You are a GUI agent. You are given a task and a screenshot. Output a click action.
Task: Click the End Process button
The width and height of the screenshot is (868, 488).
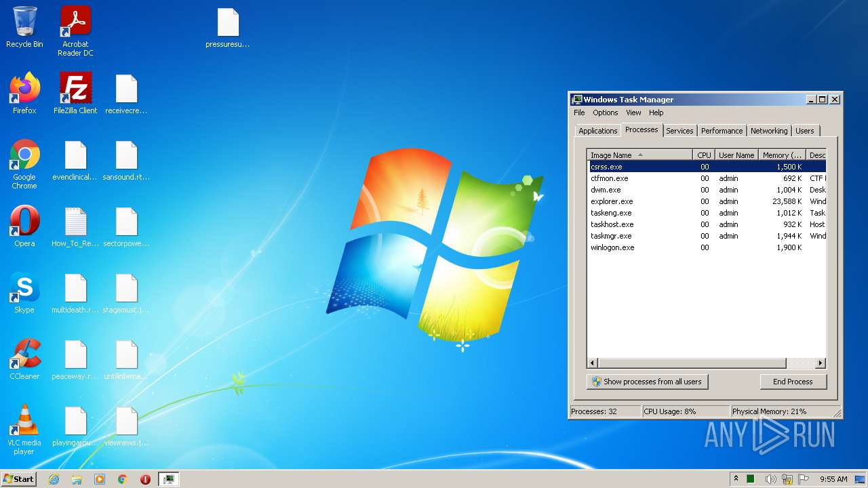(793, 382)
